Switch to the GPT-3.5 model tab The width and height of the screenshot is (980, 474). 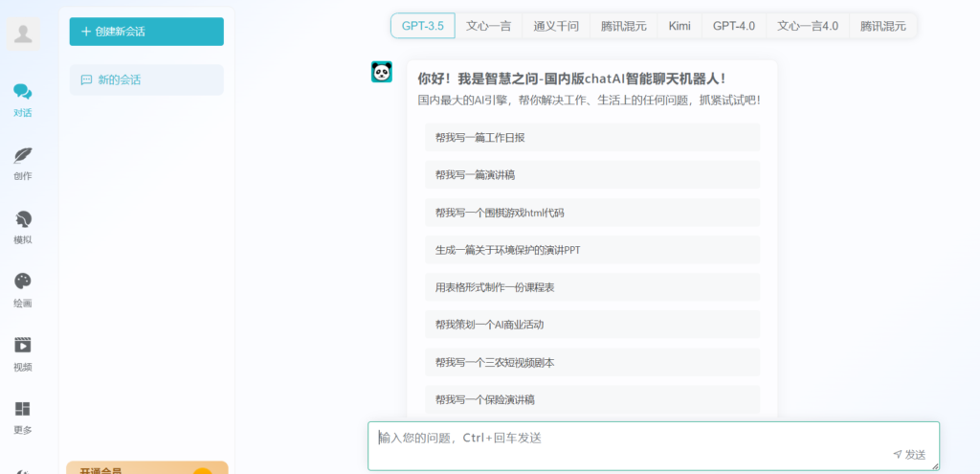click(422, 26)
